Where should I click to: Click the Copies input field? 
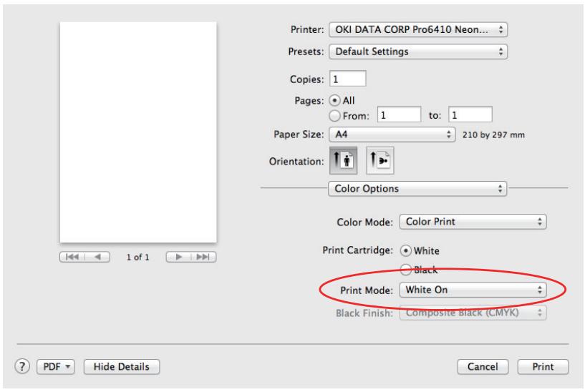(348, 79)
